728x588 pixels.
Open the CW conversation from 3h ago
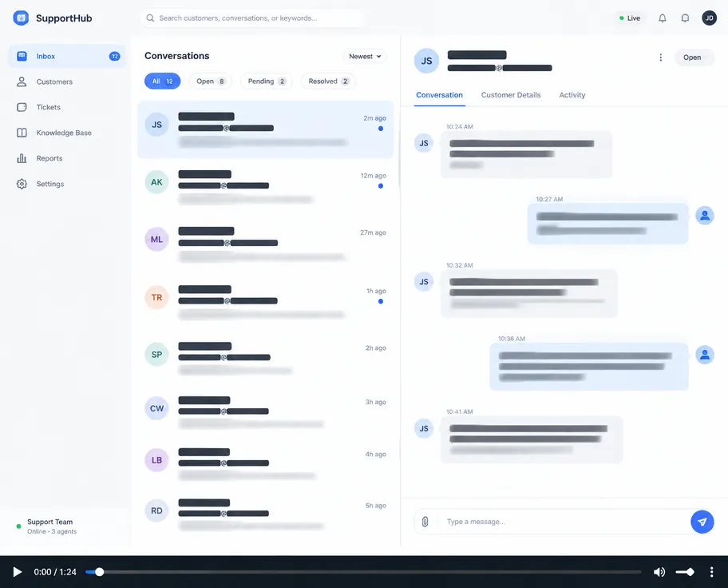pos(266,412)
